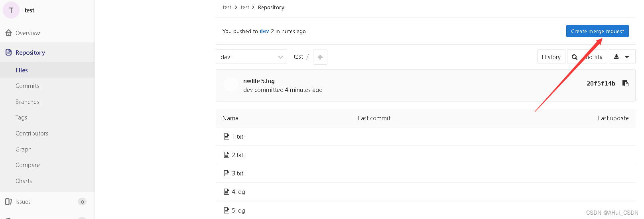Click the Issues icon in sidebar
Image resolution: width=644 pixels, height=219 pixels.
(8, 202)
